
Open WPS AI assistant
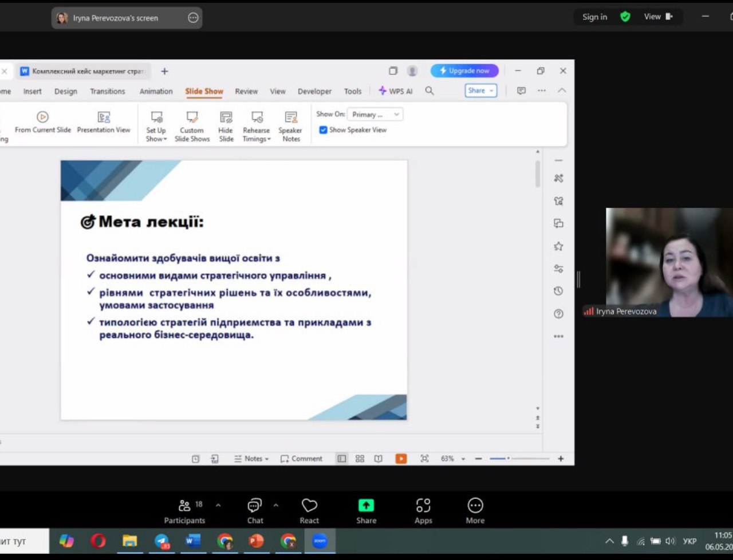tap(396, 91)
